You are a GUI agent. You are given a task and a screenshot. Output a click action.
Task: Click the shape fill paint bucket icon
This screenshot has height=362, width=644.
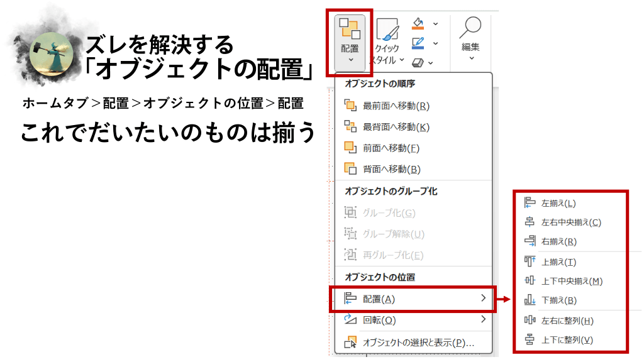(418, 23)
